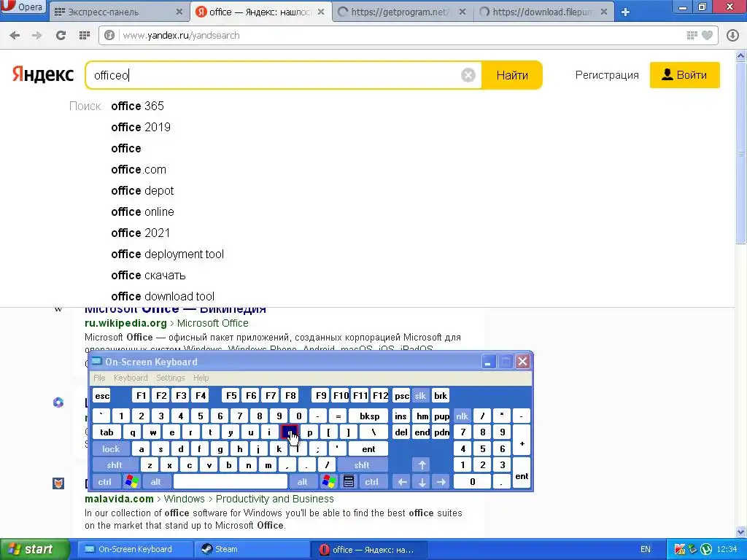Click left Windows logo key on keyboard
The image size is (747, 560).
pos(131,482)
